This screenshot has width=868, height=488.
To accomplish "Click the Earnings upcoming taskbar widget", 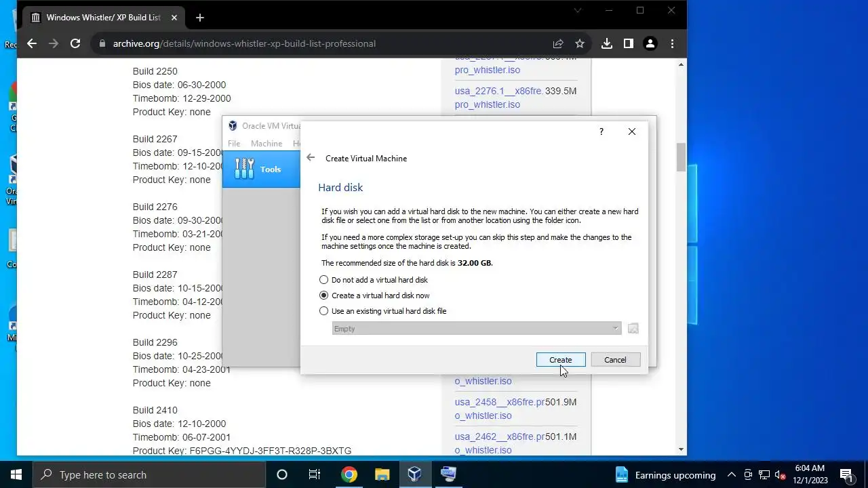I will click(x=665, y=474).
